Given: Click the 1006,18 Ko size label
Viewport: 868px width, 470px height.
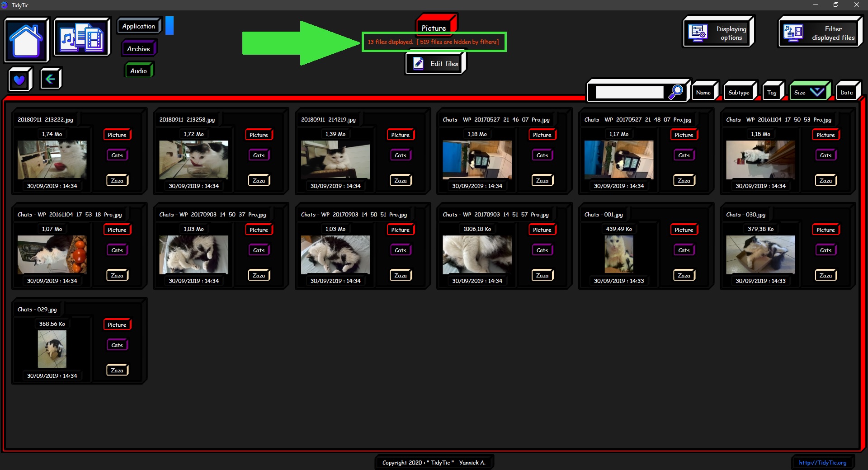Looking at the screenshot, I should point(477,229).
